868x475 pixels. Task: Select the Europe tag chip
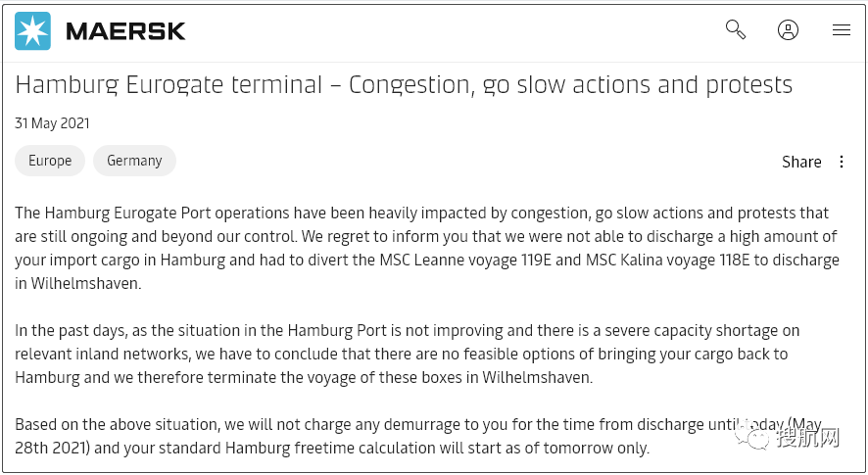tap(50, 161)
